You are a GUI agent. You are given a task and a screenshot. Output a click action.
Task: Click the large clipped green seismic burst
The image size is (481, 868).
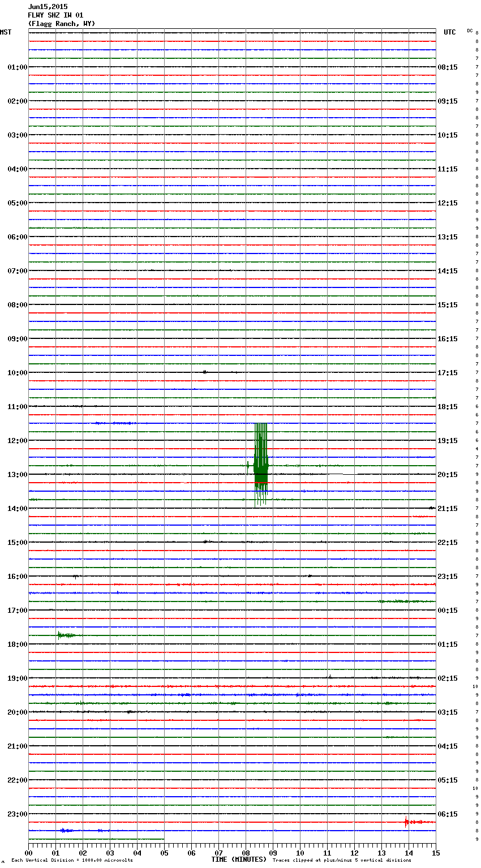click(x=261, y=464)
